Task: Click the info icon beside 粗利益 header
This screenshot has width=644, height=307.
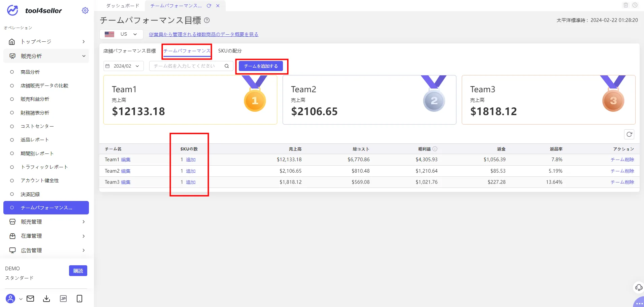Action: [x=435, y=149]
